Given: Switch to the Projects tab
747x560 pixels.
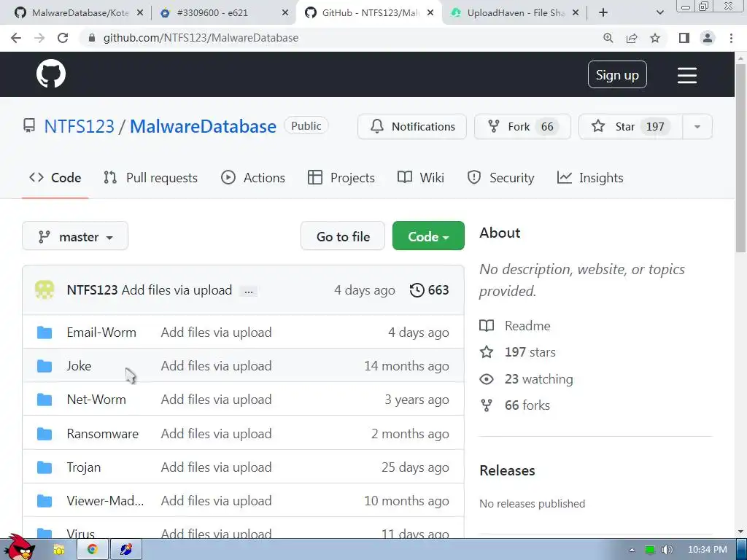Looking at the screenshot, I should coord(341,178).
